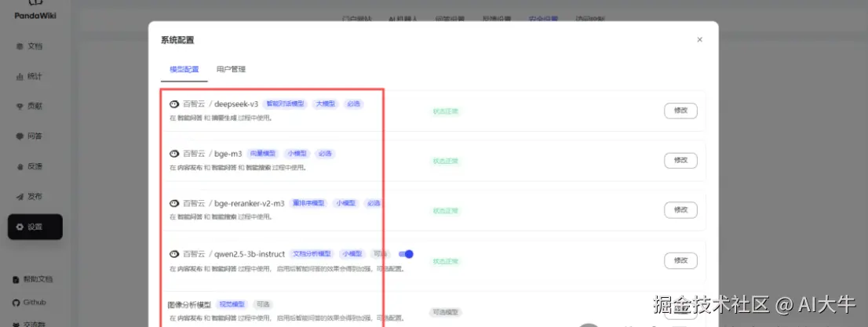Click 百智云 logo icon beside bge-reranker-v2-m3
868x327 pixels.
(x=173, y=204)
